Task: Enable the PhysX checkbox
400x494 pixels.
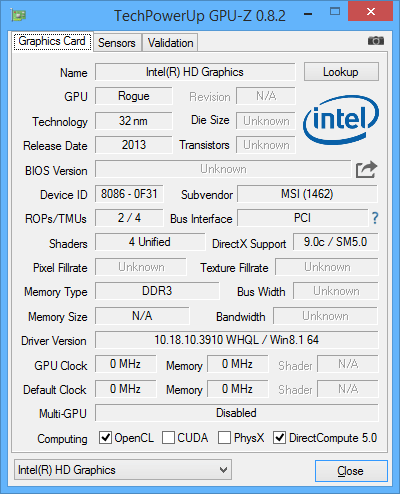Action: [x=224, y=438]
